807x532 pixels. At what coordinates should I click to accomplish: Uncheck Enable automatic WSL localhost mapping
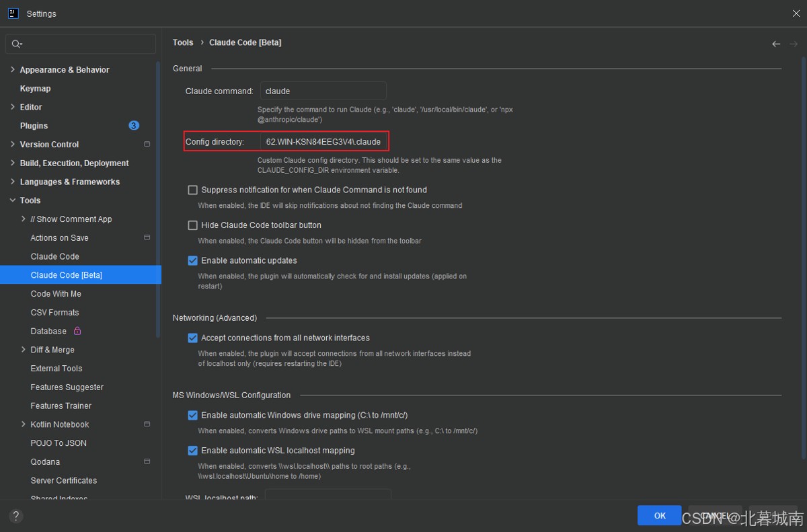pyautogui.click(x=193, y=451)
